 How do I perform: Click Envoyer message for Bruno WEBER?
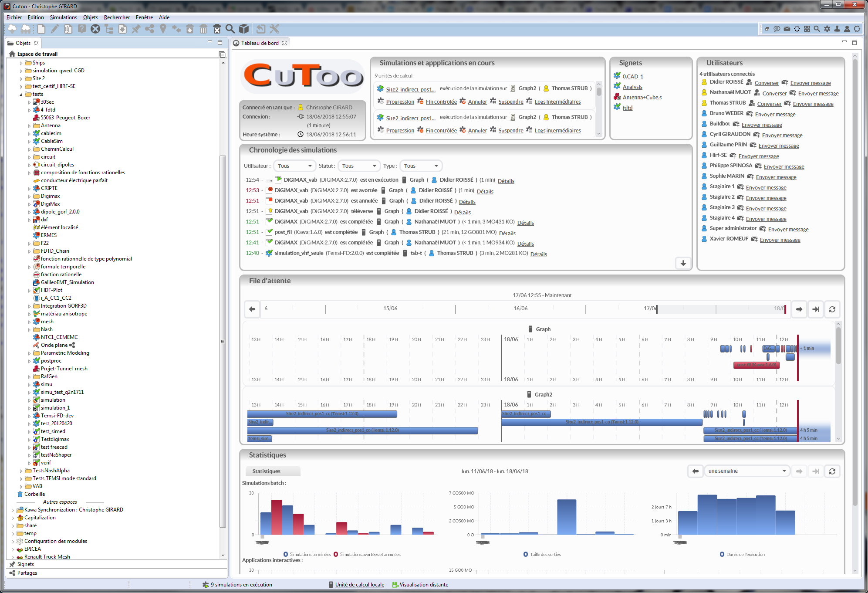(775, 114)
